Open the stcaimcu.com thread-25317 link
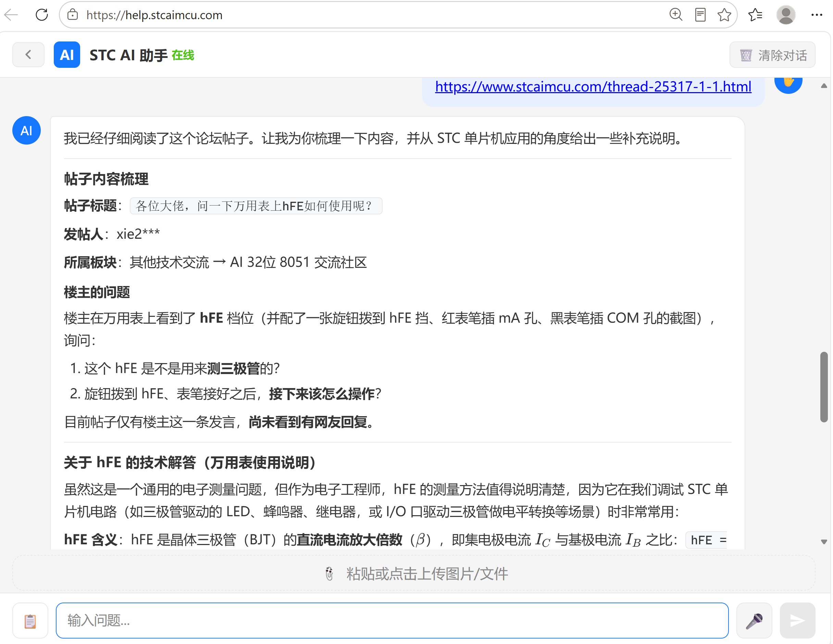This screenshot has width=833, height=644. (x=593, y=87)
